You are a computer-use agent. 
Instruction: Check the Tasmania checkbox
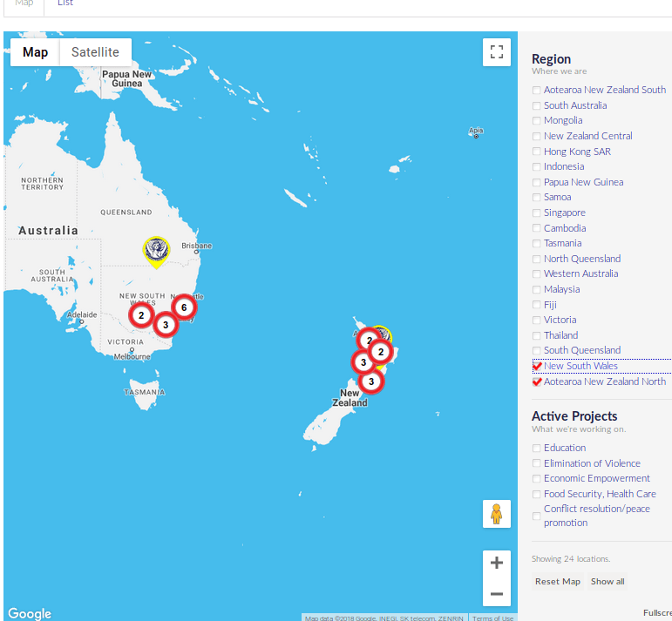point(536,243)
